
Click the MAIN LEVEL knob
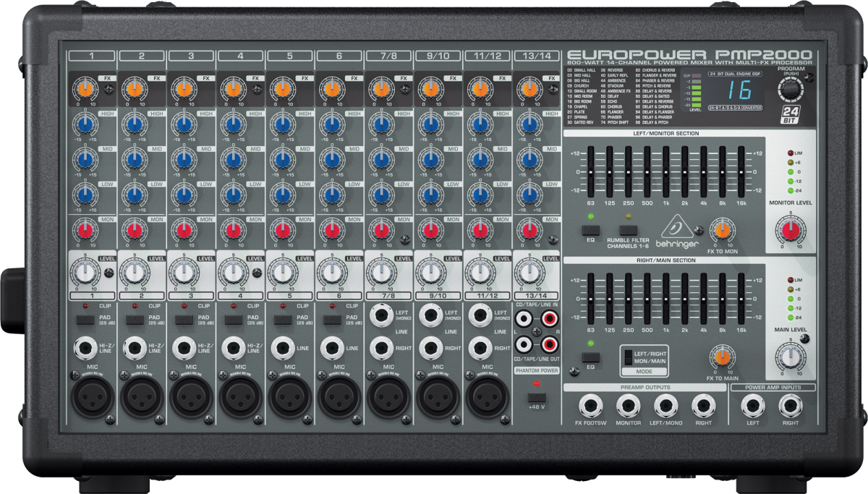[x=790, y=357]
